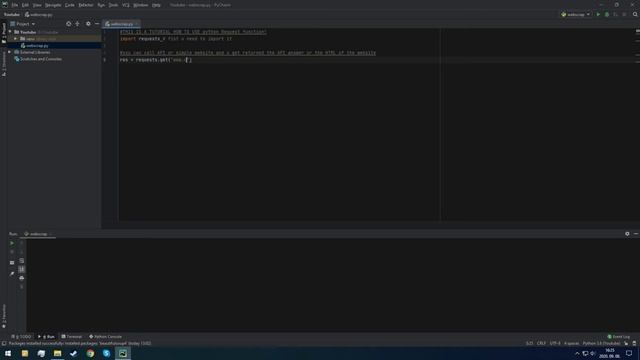The height and width of the screenshot is (360, 640).
Task: Open the Python Console tab
Action: [106, 337]
